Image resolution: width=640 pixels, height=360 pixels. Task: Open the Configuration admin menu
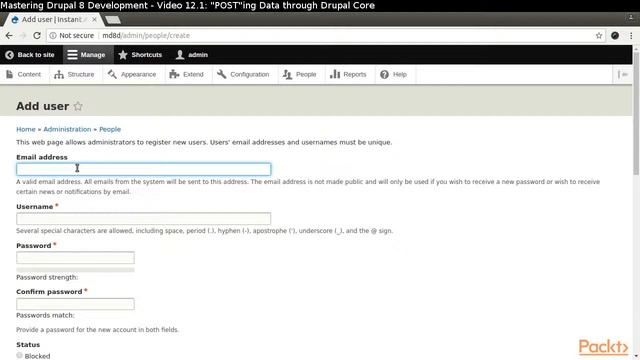point(243,74)
